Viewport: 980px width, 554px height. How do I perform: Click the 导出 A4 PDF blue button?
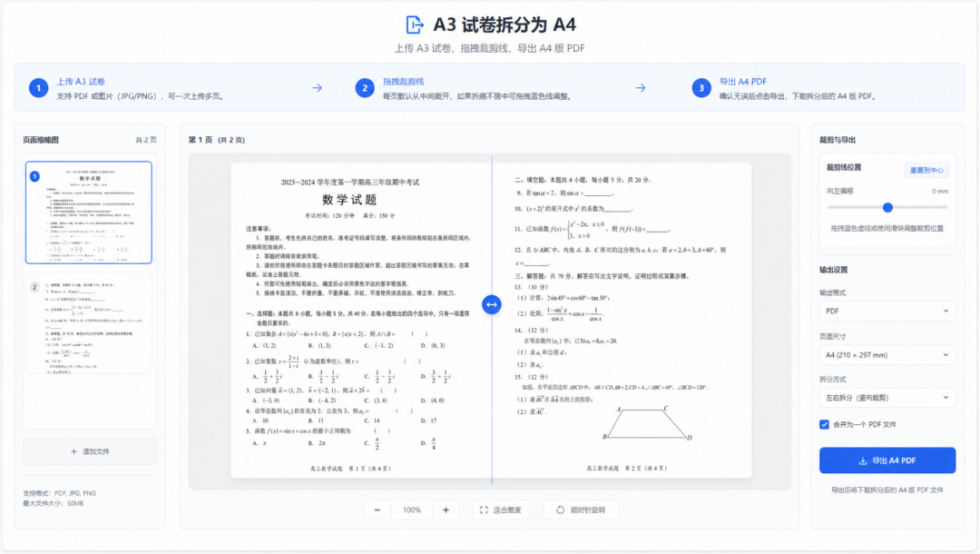coord(887,460)
